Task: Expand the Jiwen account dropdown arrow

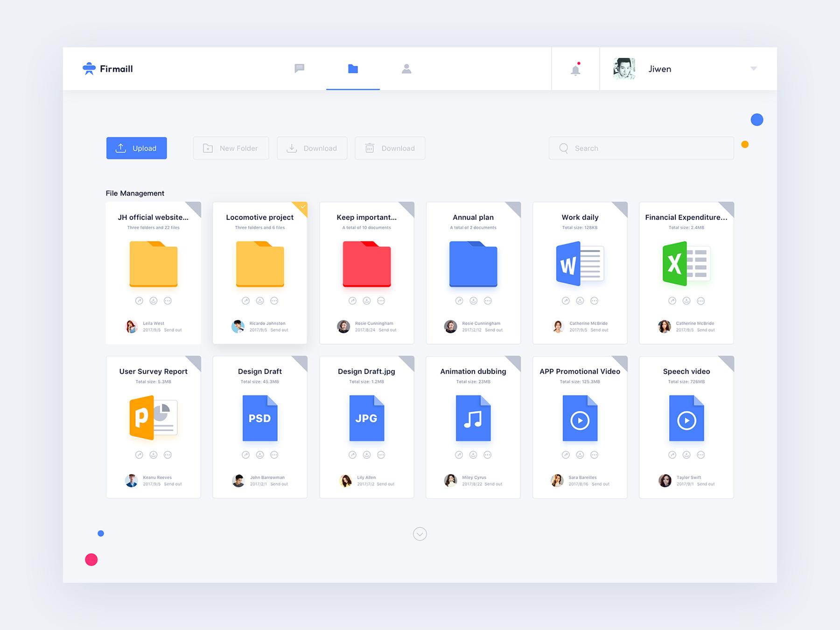Action: (x=753, y=69)
